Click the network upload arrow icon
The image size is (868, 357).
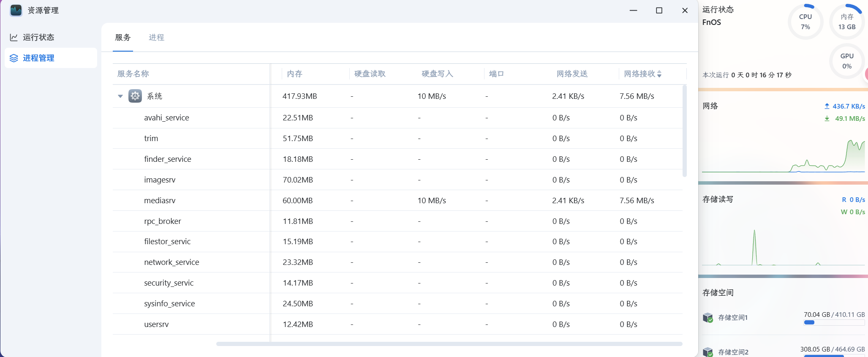point(827,106)
